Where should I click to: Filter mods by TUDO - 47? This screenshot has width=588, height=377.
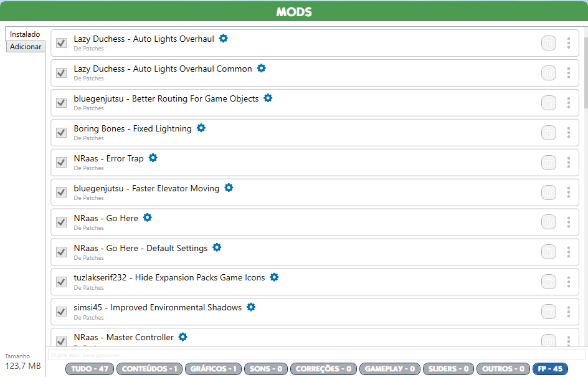(90, 369)
